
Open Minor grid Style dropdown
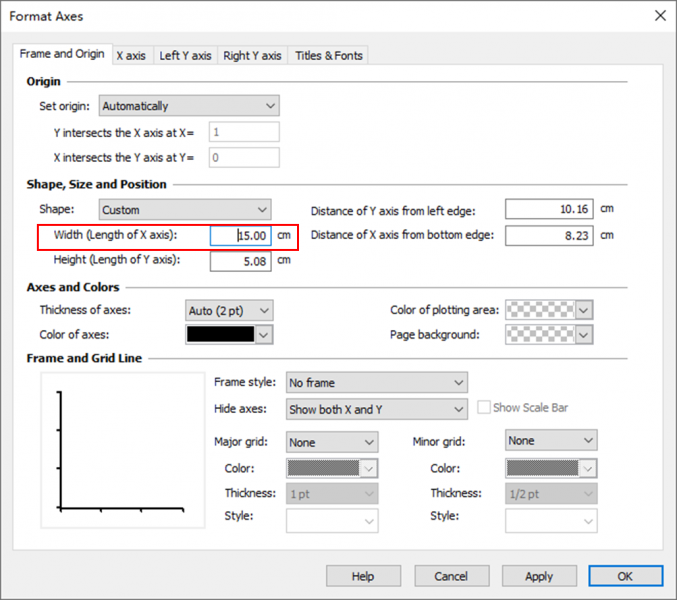[x=551, y=521]
